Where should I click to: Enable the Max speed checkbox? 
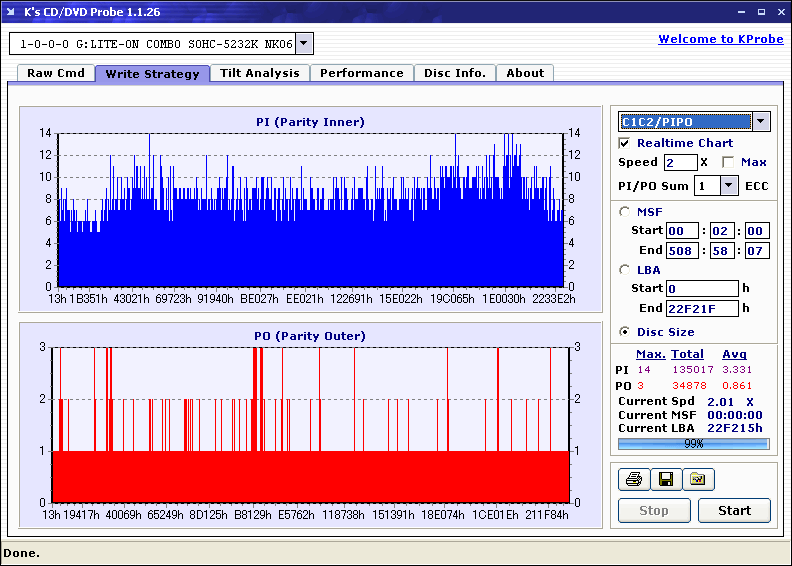(728, 162)
